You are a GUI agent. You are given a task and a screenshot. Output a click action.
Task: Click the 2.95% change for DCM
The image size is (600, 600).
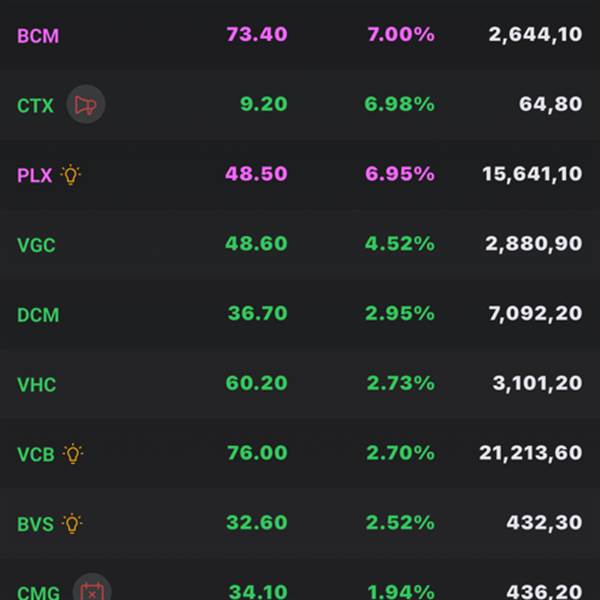[x=399, y=314]
